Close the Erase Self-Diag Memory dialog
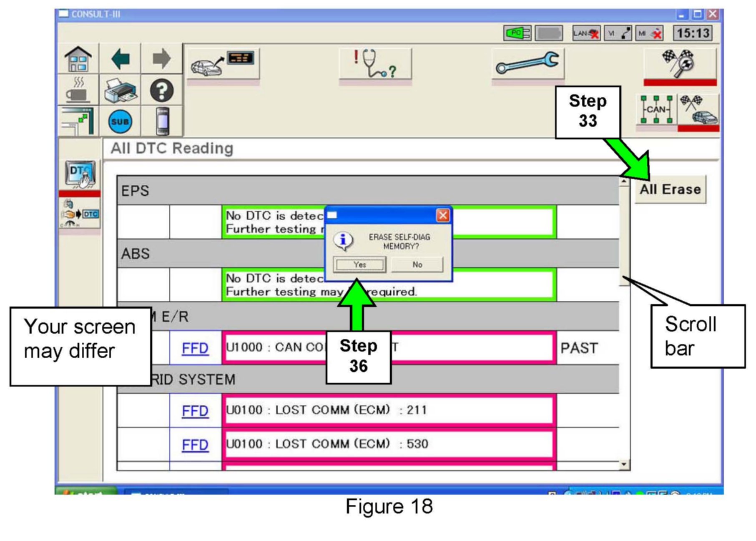Viewport: 756px width, 541px height. (442, 215)
